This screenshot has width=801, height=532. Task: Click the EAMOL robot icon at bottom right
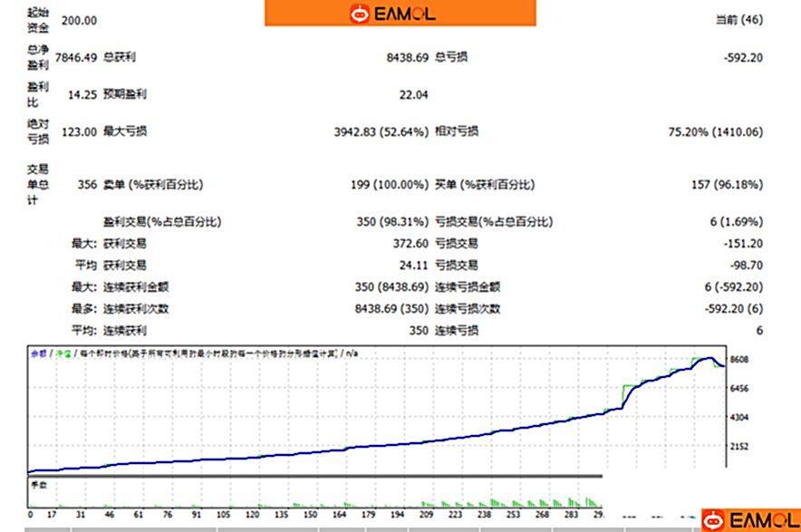click(714, 520)
